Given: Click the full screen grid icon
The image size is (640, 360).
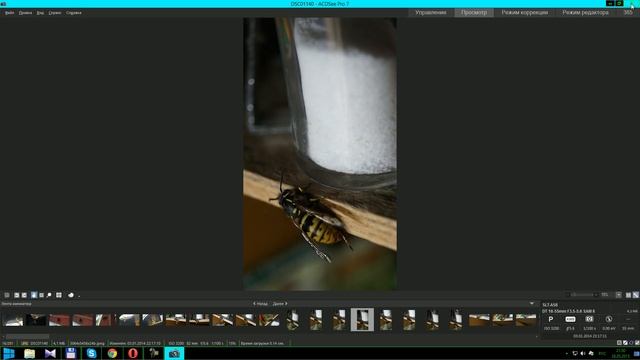Looking at the screenshot, I should (x=59, y=295).
